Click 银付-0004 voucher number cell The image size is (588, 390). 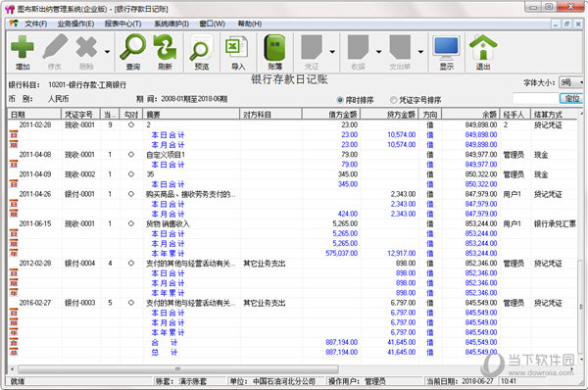pos(80,264)
